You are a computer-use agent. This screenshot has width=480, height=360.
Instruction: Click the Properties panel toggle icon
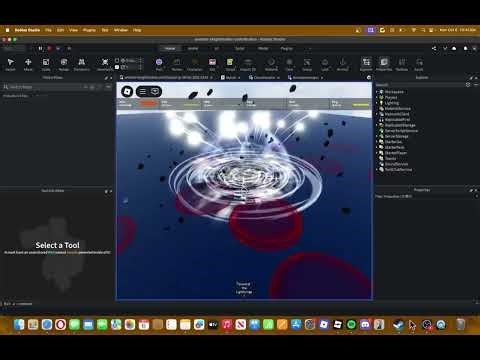tap(384, 62)
